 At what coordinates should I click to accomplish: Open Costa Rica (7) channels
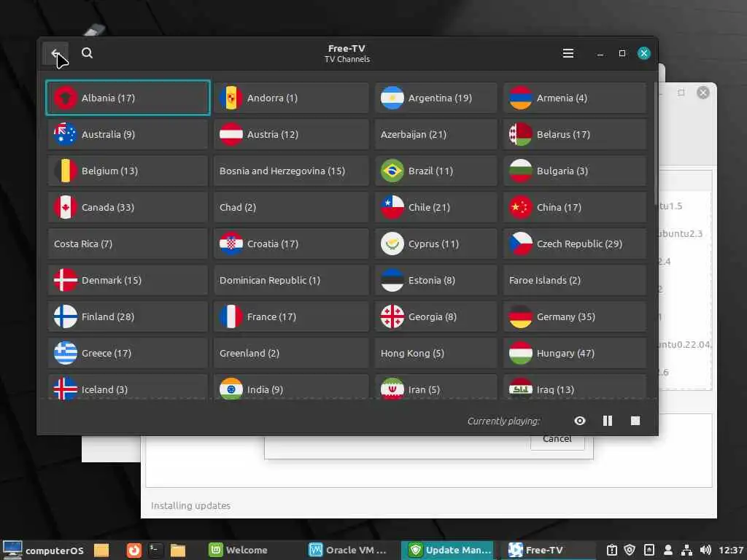pyautogui.click(x=128, y=244)
